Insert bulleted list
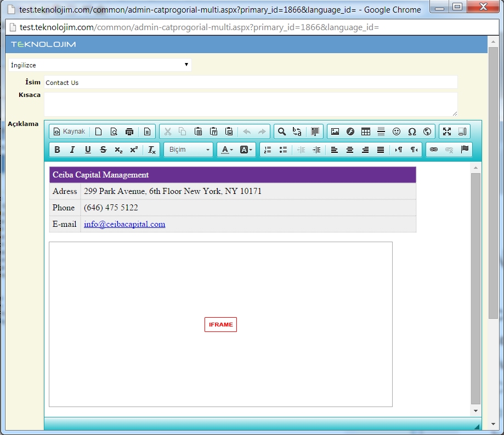Viewport: 504px width, 435px height. (283, 150)
